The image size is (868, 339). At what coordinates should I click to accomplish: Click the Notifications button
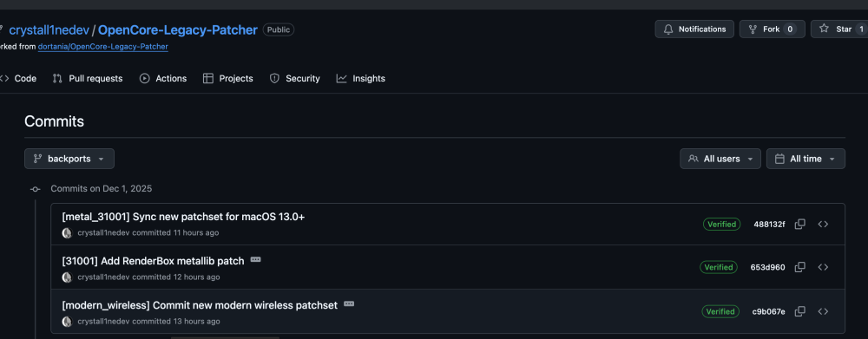click(x=694, y=29)
